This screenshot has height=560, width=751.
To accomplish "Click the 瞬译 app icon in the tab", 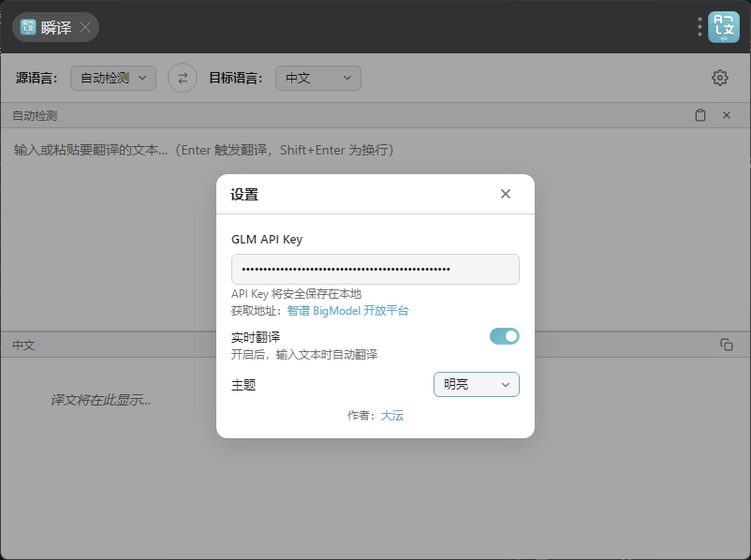I will tap(28, 27).
